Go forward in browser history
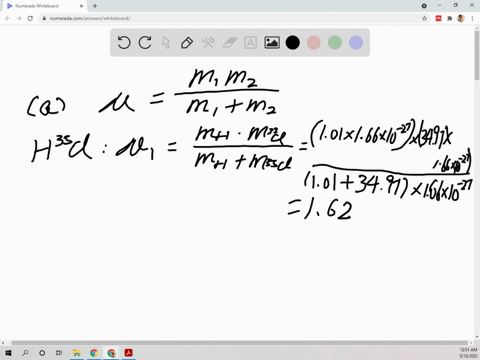 (19, 18)
